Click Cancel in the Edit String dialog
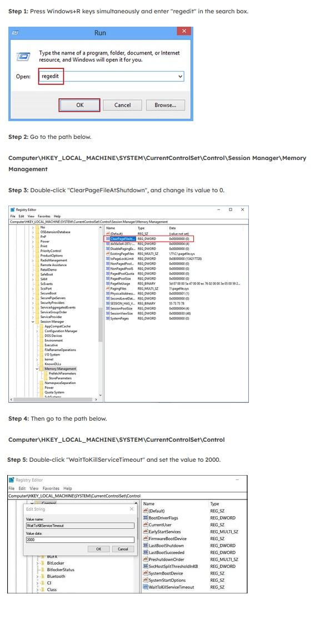The height and width of the screenshot is (644, 315). tap(123, 549)
